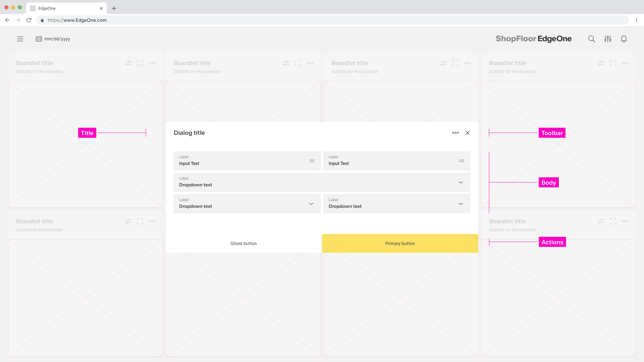Click the search magnifier icon
The width and height of the screenshot is (644, 362).
point(591,39)
